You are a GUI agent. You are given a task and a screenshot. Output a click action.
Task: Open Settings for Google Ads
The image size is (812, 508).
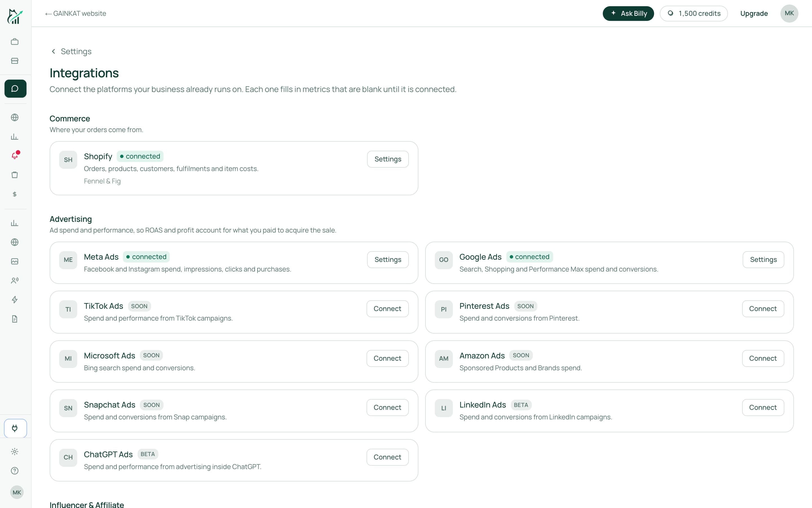[x=763, y=260]
